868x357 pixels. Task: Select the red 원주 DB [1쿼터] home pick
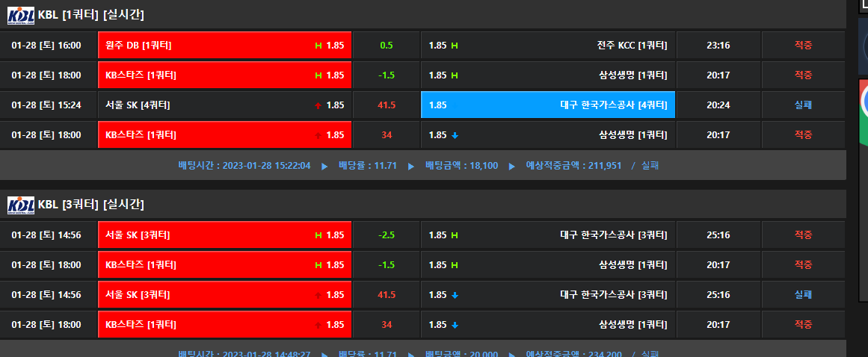(x=224, y=46)
